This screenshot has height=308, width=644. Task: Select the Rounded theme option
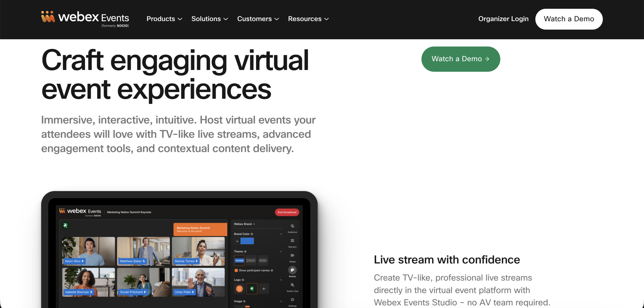(x=239, y=260)
